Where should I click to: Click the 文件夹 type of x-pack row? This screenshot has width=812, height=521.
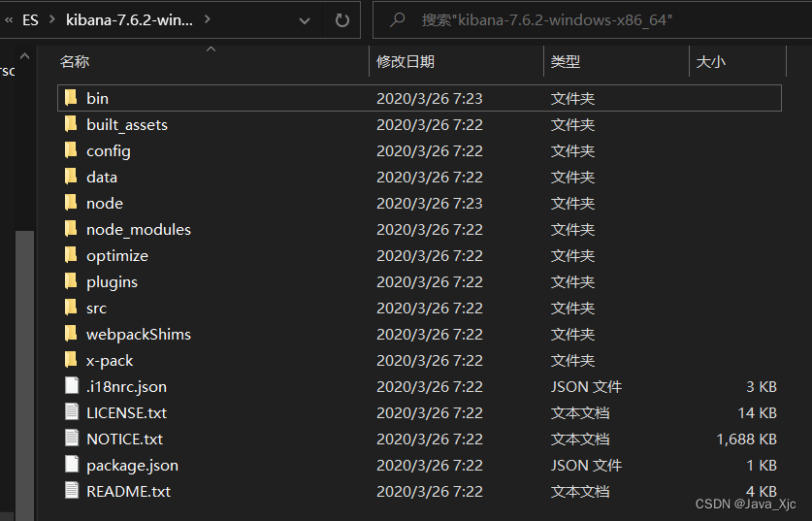point(572,361)
